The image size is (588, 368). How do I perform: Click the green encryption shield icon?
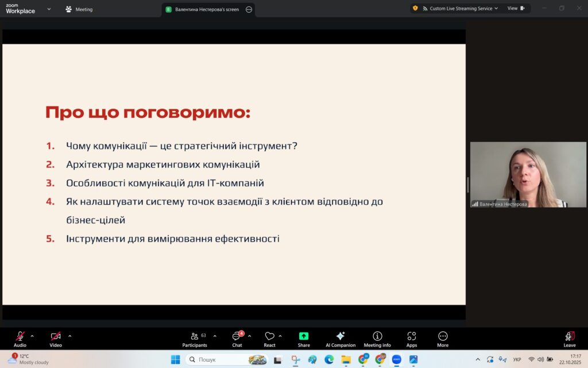pos(415,9)
